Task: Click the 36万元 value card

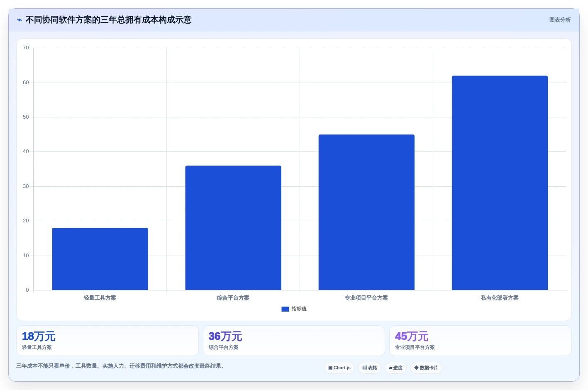Action: 294,341
